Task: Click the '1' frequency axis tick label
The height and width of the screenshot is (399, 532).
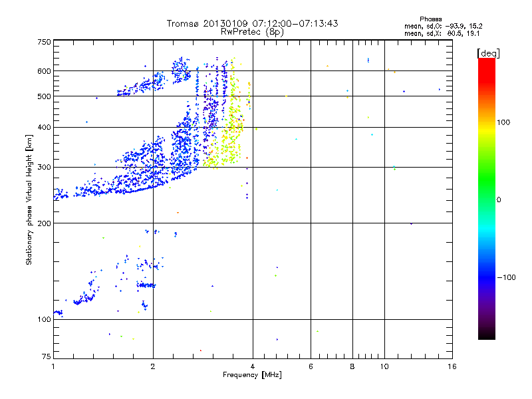Action: point(53,366)
